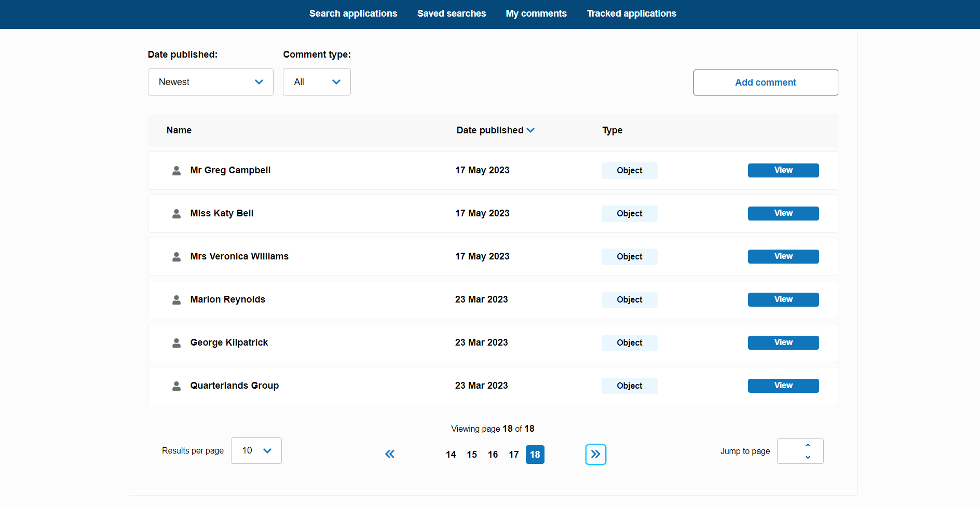
Task: Open Results per page dropdown
Action: [x=256, y=450]
